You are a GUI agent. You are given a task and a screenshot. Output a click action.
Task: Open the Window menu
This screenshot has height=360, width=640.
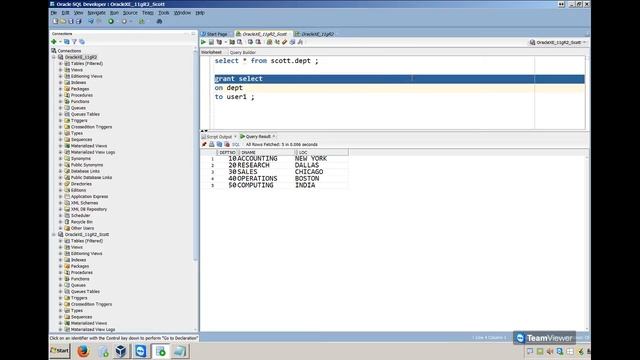click(182, 13)
